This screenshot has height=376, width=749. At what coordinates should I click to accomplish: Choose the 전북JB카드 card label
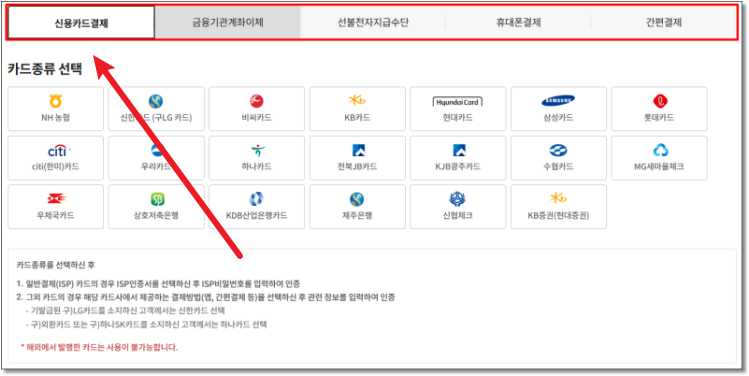tap(357, 167)
